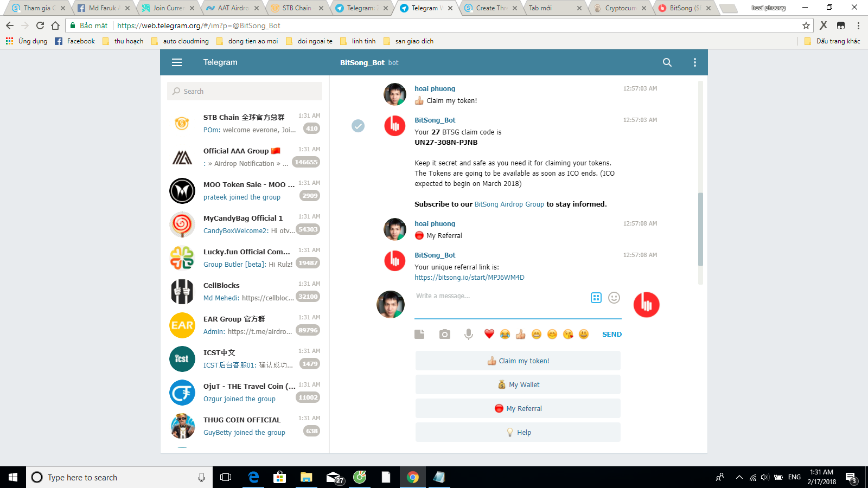Click the 'My Wallet' bot button
This screenshot has width=868, height=488.
point(518,384)
